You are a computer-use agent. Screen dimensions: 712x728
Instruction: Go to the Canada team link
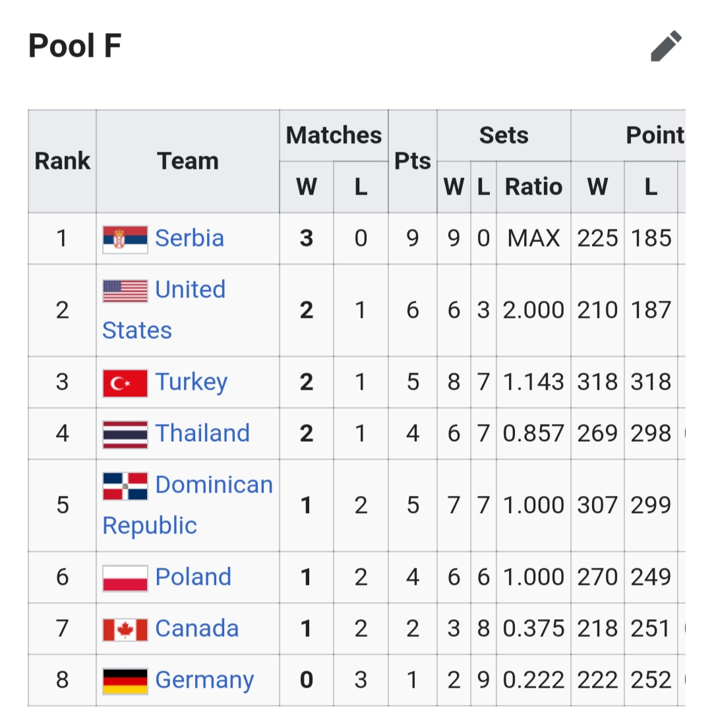(196, 628)
